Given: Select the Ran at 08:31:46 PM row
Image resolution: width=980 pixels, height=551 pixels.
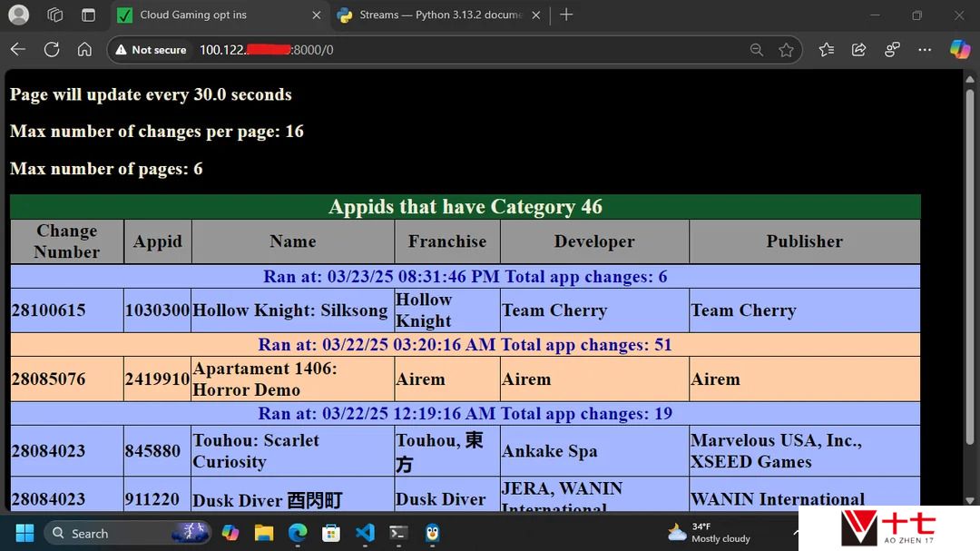Looking at the screenshot, I should [465, 277].
